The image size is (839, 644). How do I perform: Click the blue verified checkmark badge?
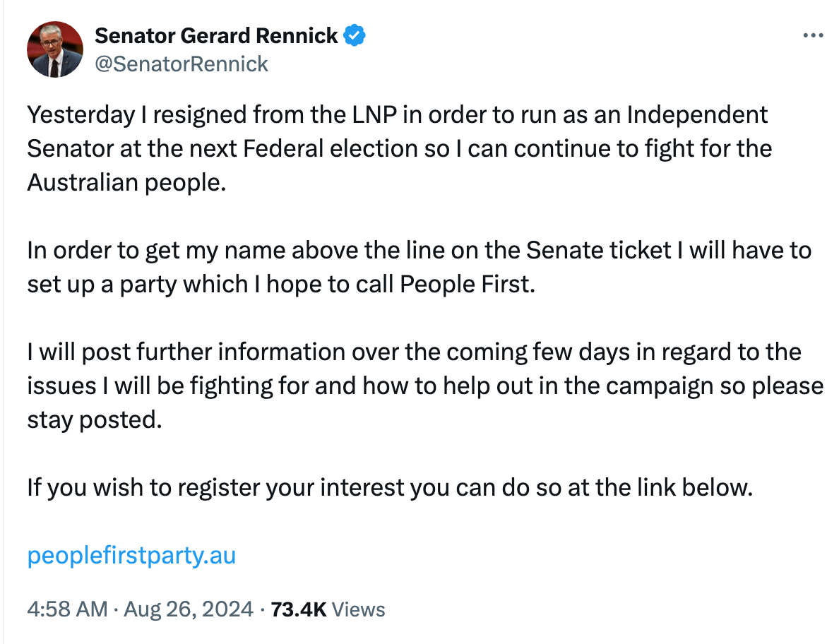(x=355, y=35)
